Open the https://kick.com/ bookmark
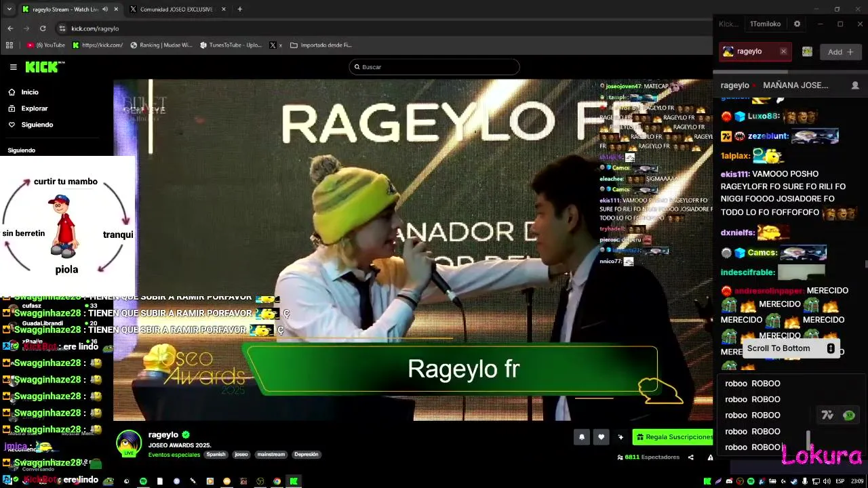 click(x=98, y=45)
